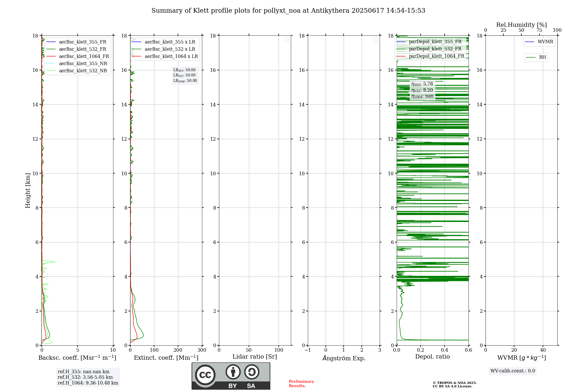Click legend entry aerBsc_klett_1064_FR
The image size is (577, 392).
point(78,56)
